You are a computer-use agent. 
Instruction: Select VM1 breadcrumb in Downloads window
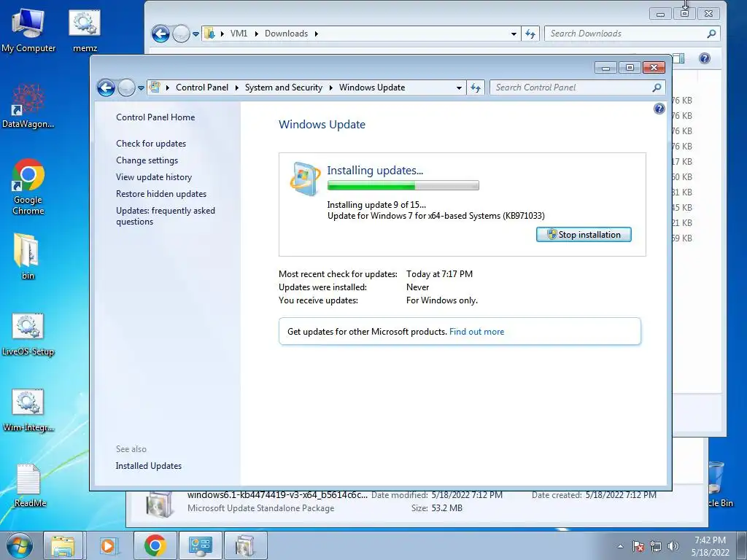tap(239, 34)
